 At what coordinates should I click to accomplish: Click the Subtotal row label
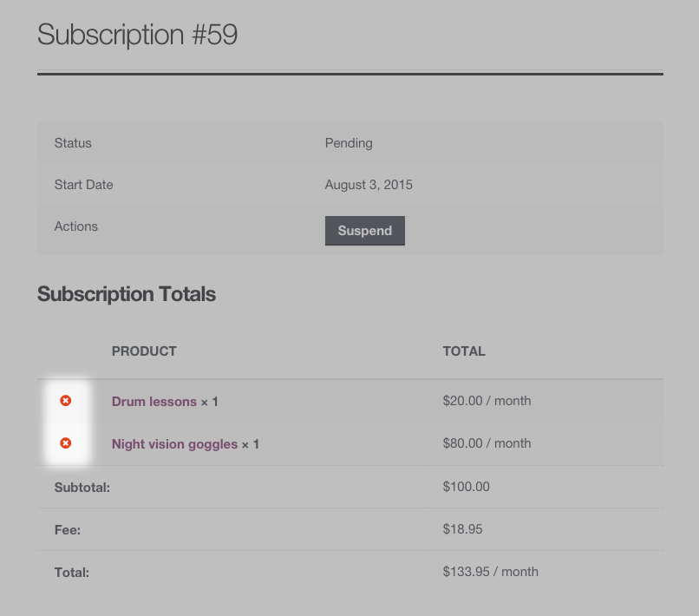click(x=82, y=488)
